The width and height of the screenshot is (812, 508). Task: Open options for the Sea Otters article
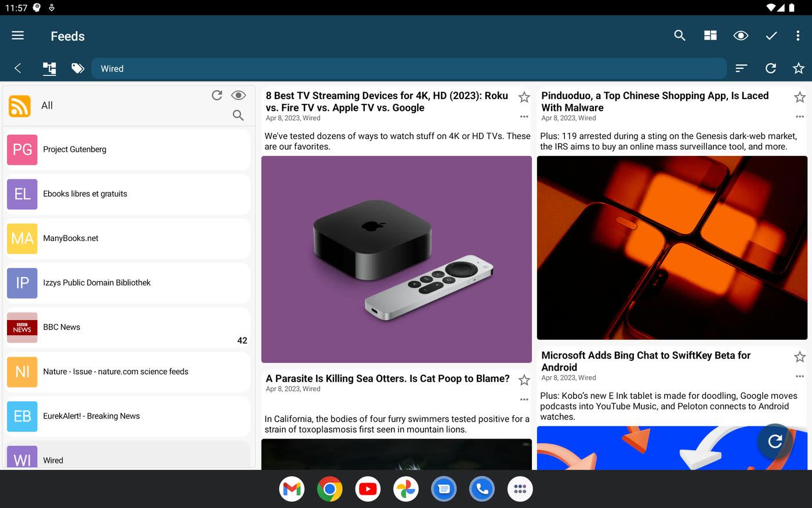tap(524, 400)
